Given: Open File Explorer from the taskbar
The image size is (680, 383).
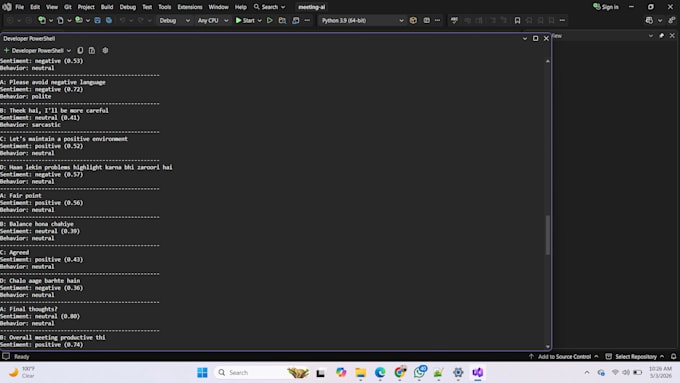Looking at the screenshot, I should point(360,372).
